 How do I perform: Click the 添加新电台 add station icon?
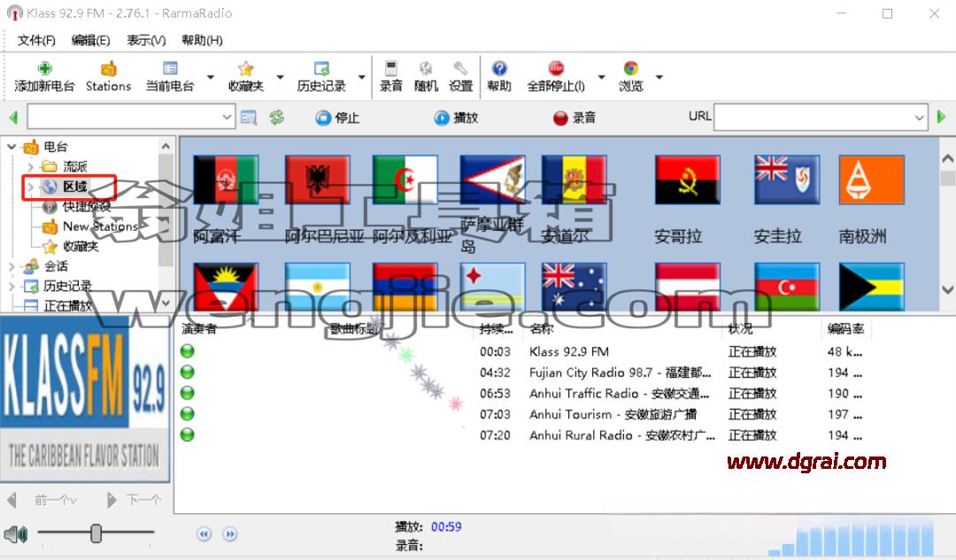(44, 68)
